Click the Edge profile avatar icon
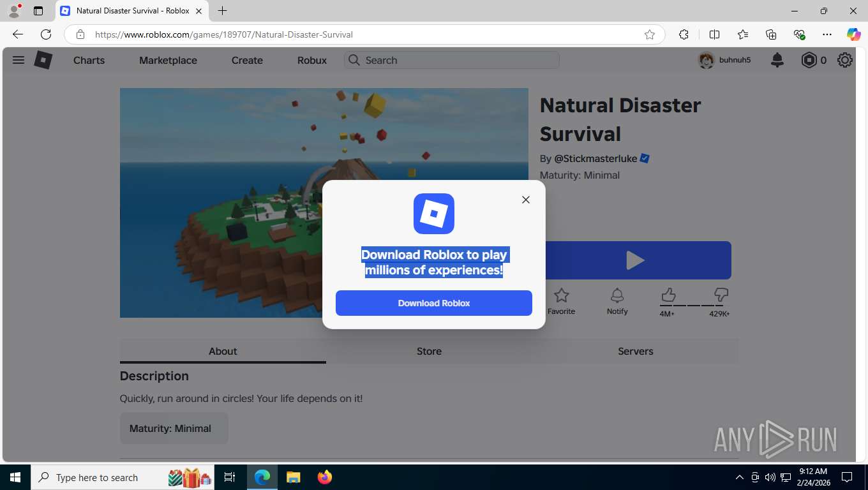868x490 pixels. point(14,11)
